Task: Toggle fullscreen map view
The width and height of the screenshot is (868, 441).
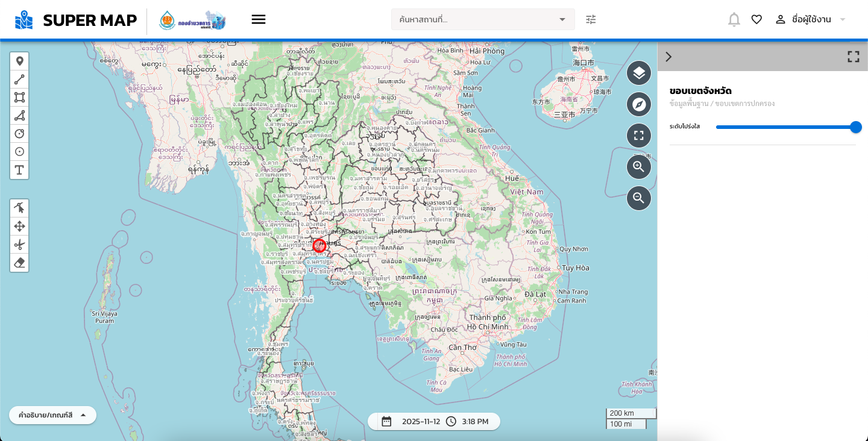Action: [639, 136]
